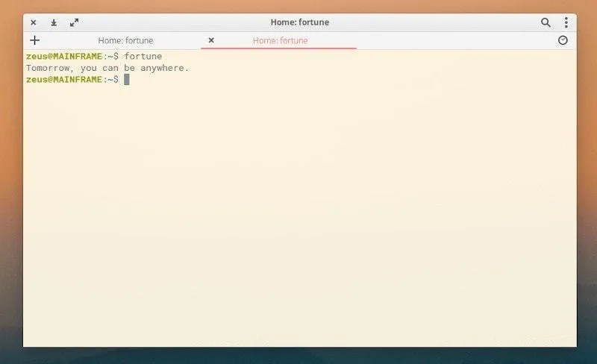The height and width of the screenshot is (364, 597).
Task: Click the second zeus@MAINFRAME prompt line
Action: [63, 80]
